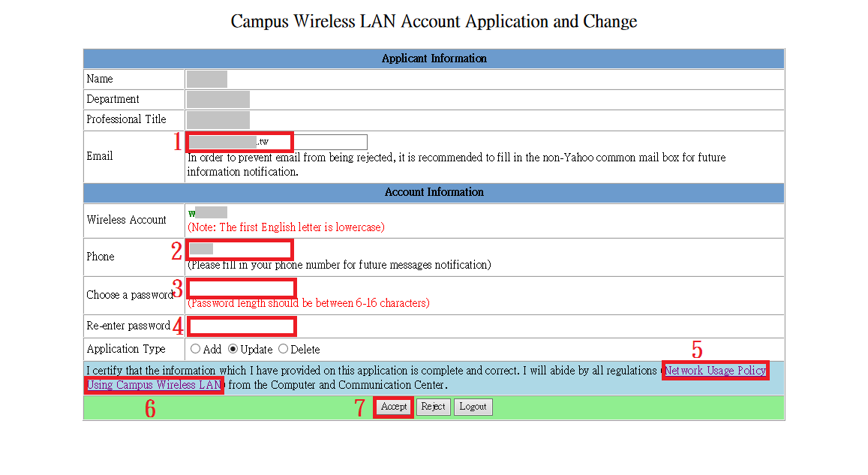Open the Using Campus Wireless LAN link
The width and height of the screenshot is (868, 475).
[x=154, y=385]
